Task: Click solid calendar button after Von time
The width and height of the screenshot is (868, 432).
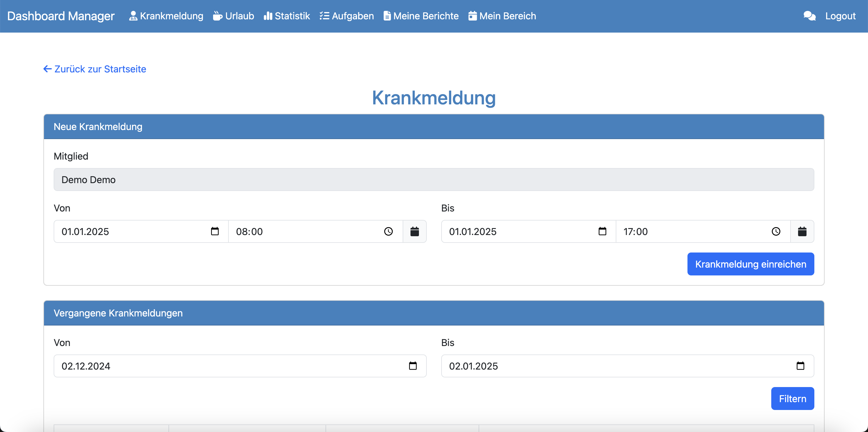Action: coord(414,231)
